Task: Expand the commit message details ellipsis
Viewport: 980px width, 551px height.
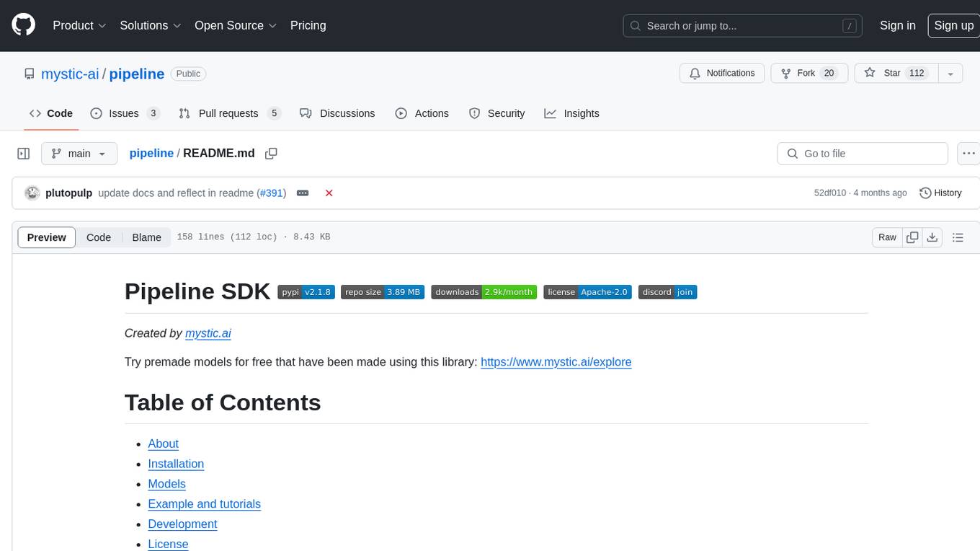Action: coord(303,193)
